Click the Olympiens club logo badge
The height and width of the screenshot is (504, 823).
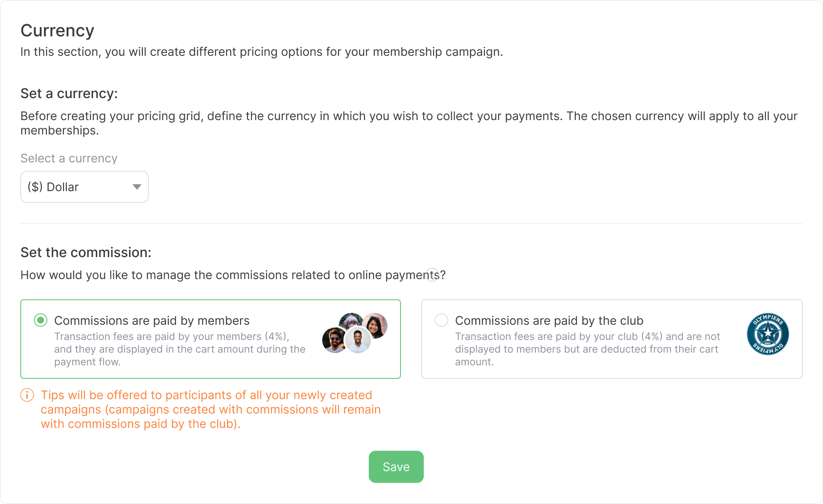pos(768,334)
